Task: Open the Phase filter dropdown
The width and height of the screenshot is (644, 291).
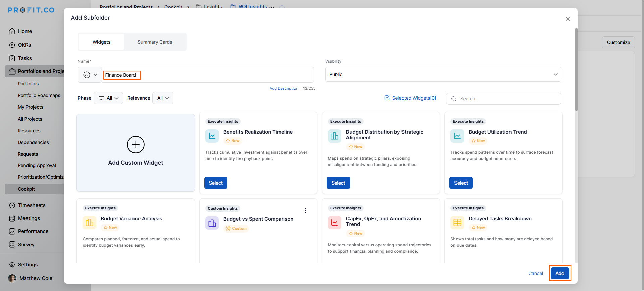Action: tap(108, 98)
